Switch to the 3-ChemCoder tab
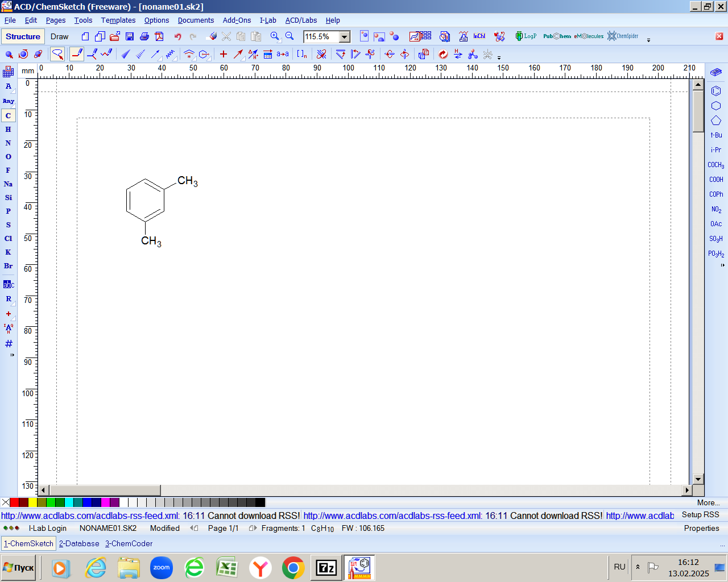 click(x=129, y=544)
